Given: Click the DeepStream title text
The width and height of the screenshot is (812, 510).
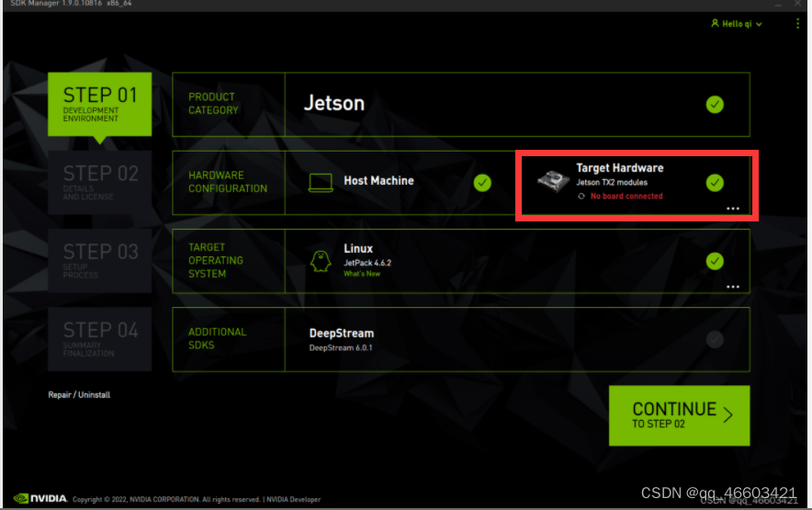Looking at the screenshot, I should point(342,334).
